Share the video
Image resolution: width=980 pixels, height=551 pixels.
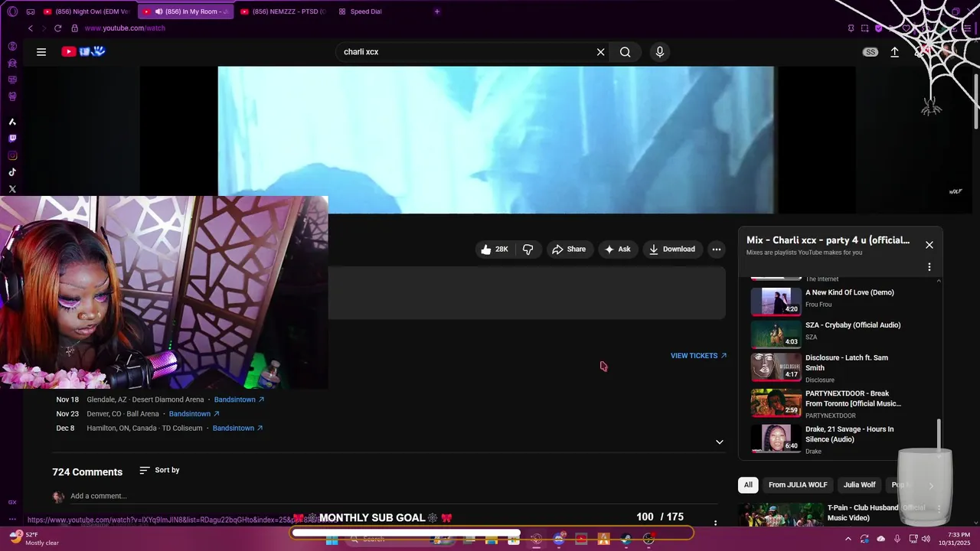click(569, 249)
